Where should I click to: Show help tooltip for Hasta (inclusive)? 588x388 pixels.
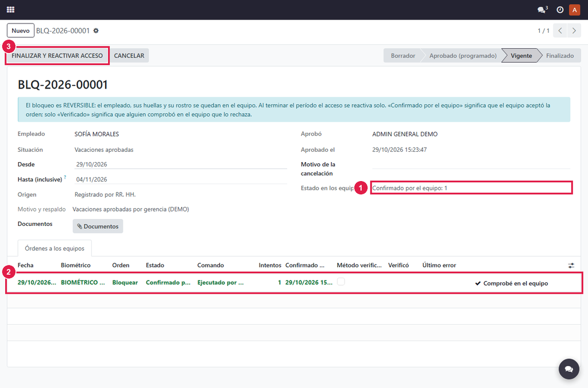(65, 177)
